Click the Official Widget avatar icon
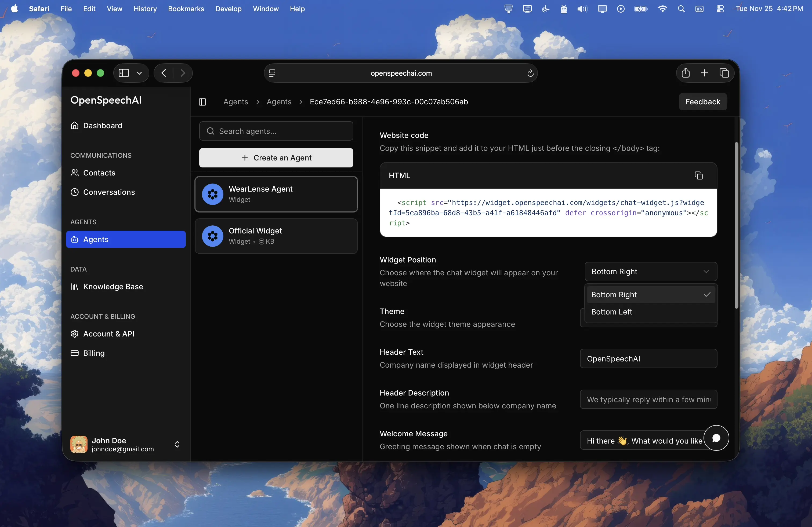Screen dimensions: 812x527 pyautogui.click(x=213, y=236)
